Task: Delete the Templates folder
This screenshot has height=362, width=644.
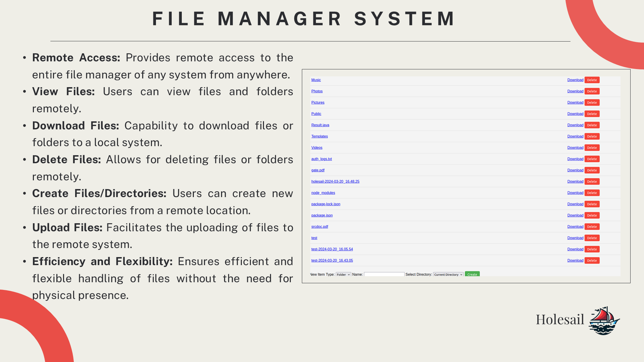Action: click(x=592, y=136)
